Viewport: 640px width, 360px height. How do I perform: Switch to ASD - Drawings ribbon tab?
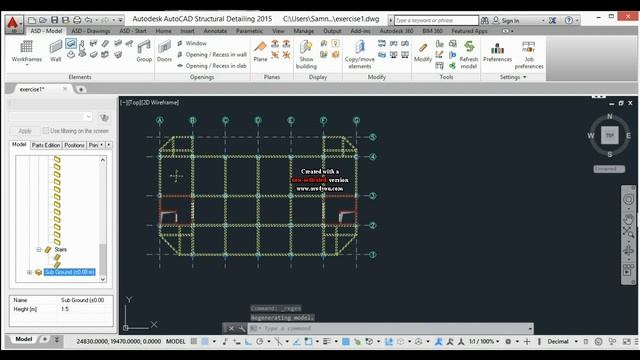91,31
